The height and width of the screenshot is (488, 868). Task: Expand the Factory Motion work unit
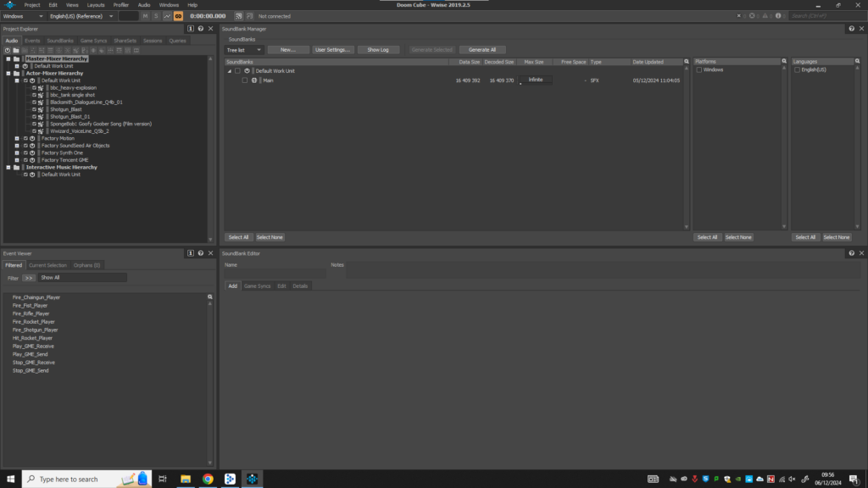tap(17, 138)
